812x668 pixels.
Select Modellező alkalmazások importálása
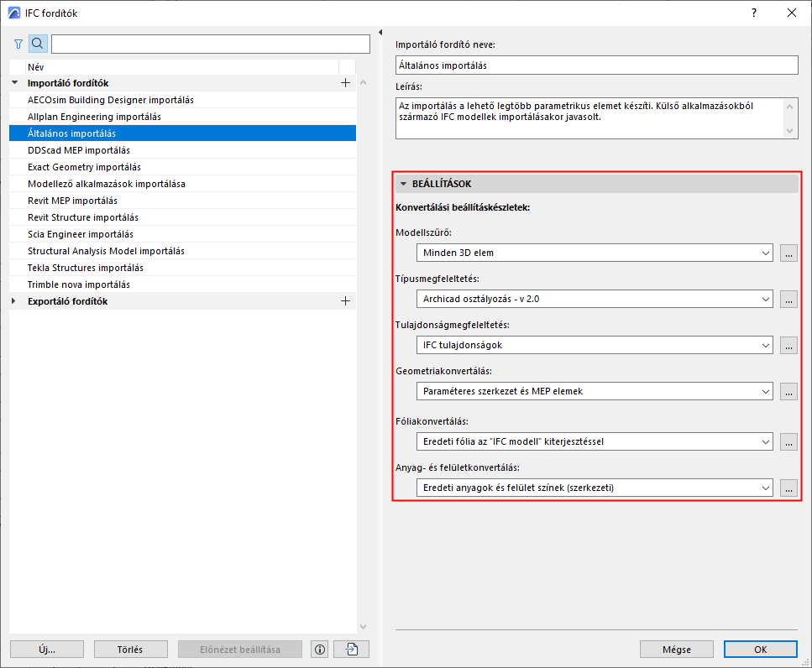pyautogui.click(x=182, y=185)
